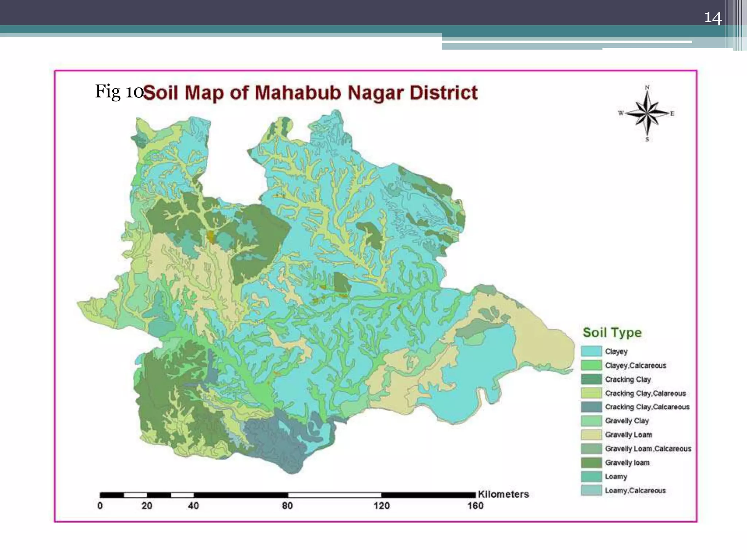Click the dark green Gravelly loam swatch
747x560 pixels.
[591, 463]
